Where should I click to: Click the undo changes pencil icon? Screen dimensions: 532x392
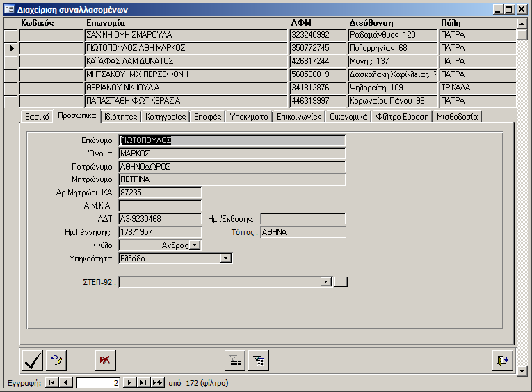56,360
